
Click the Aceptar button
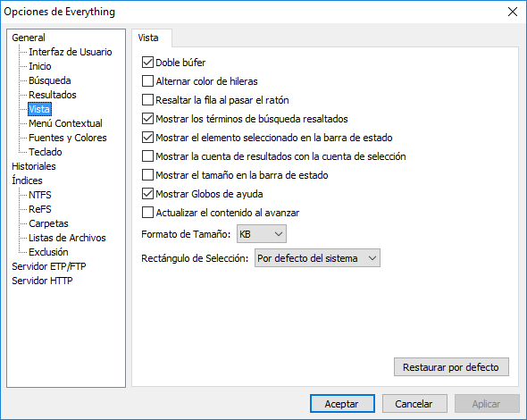[342, 404]
